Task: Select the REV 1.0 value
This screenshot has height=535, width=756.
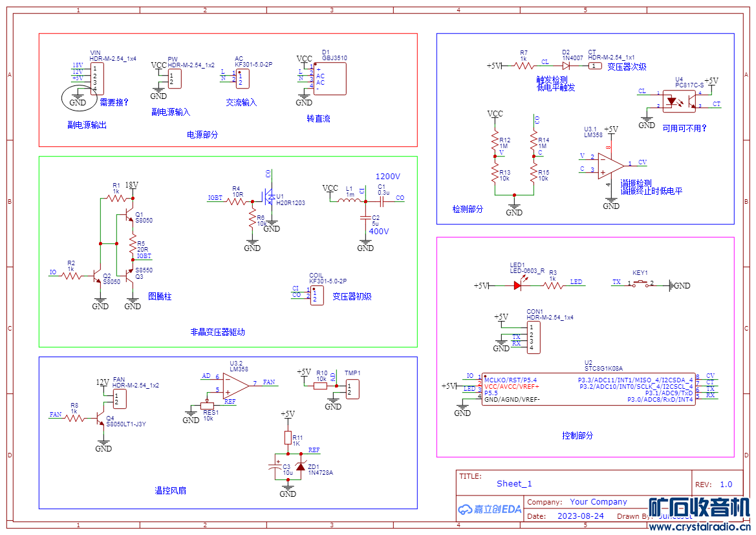Action: 726,485
